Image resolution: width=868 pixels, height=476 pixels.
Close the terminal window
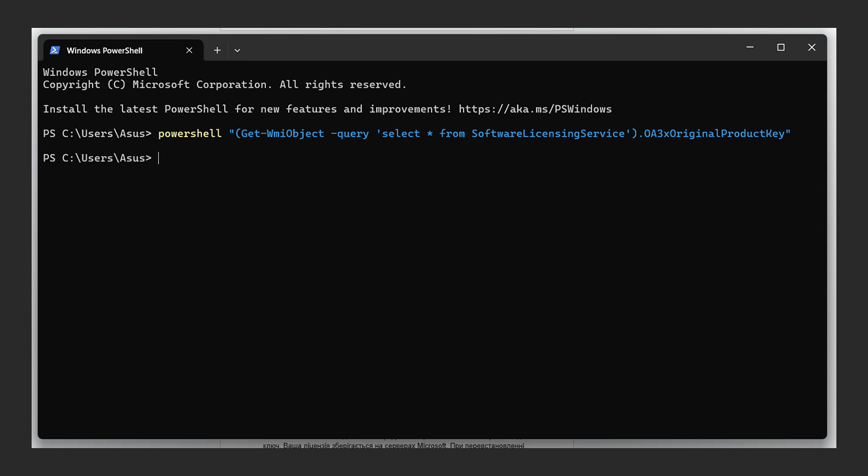(x=812, y=48)
